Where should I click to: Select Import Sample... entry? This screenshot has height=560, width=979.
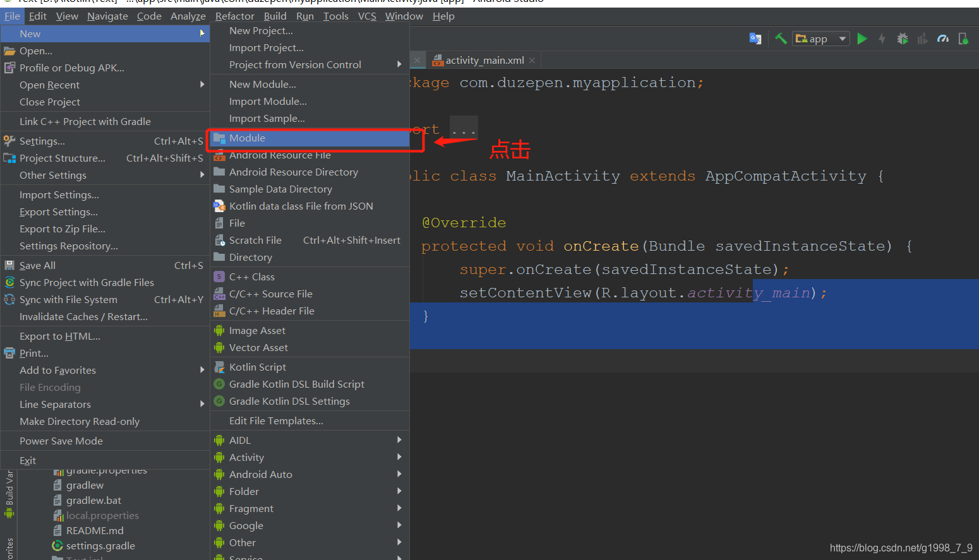[x=309, y=119]
